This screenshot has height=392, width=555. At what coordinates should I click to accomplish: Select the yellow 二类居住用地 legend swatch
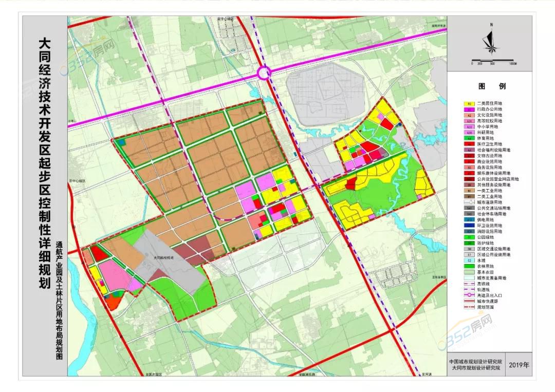click(469, 103)
